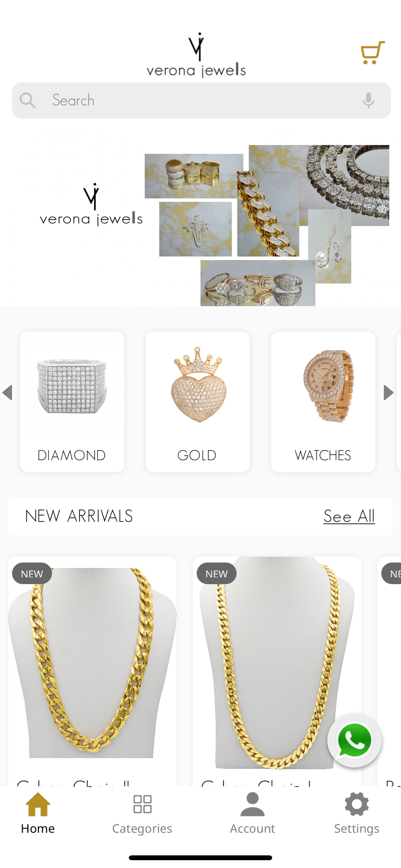Open the second Cuban Chain product

[x=277, y=671]
